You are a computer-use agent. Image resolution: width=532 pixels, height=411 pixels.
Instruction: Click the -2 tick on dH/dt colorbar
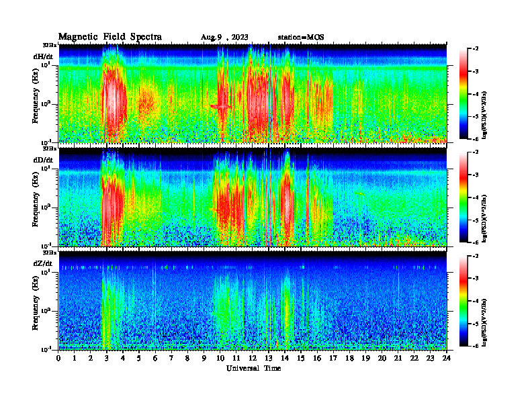[x=476, y=49]
